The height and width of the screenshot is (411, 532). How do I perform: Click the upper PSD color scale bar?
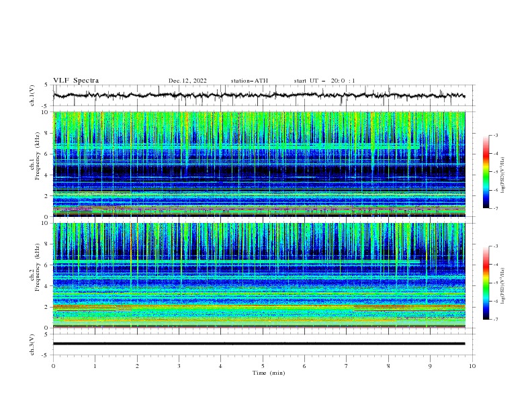click(x=486, y=172)
